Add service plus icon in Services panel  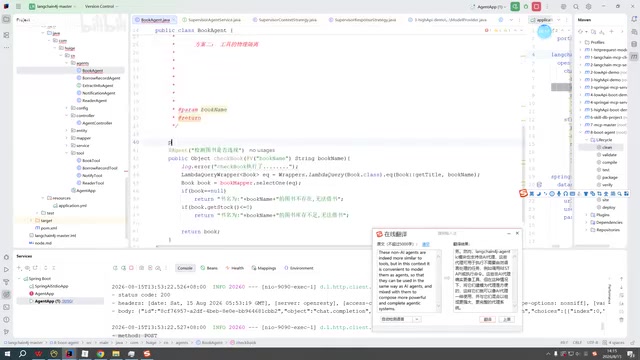19,268
